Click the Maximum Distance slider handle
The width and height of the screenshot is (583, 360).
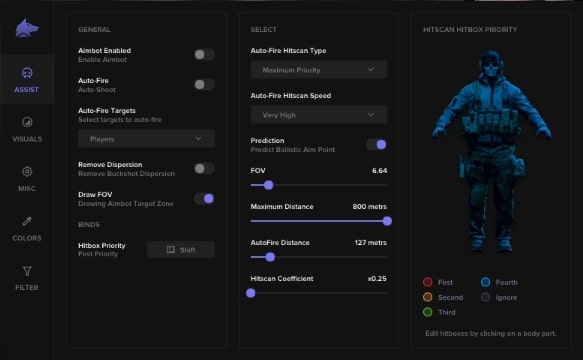(x=387, y=221)
